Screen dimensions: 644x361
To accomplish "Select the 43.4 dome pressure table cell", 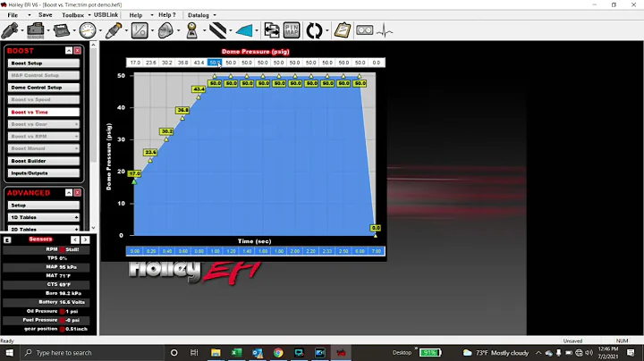I will (x=199, y=63).
